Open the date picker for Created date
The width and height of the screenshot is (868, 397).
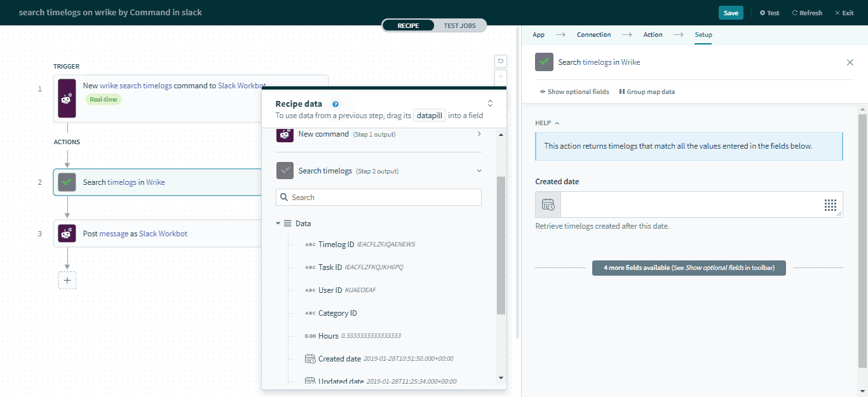[547, 204]
